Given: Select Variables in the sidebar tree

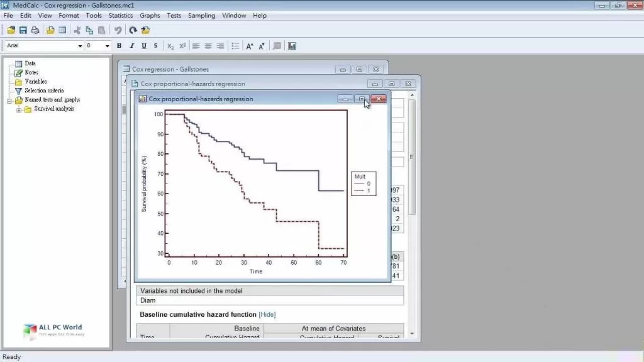Looking at the screenshot, I should pyautogui.click(x=35, y=81).
